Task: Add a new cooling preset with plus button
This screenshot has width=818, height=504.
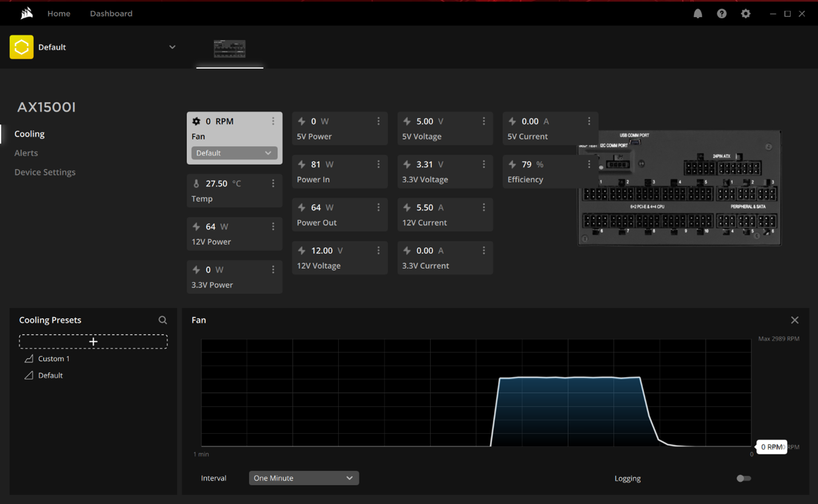Action: [93, 341]
